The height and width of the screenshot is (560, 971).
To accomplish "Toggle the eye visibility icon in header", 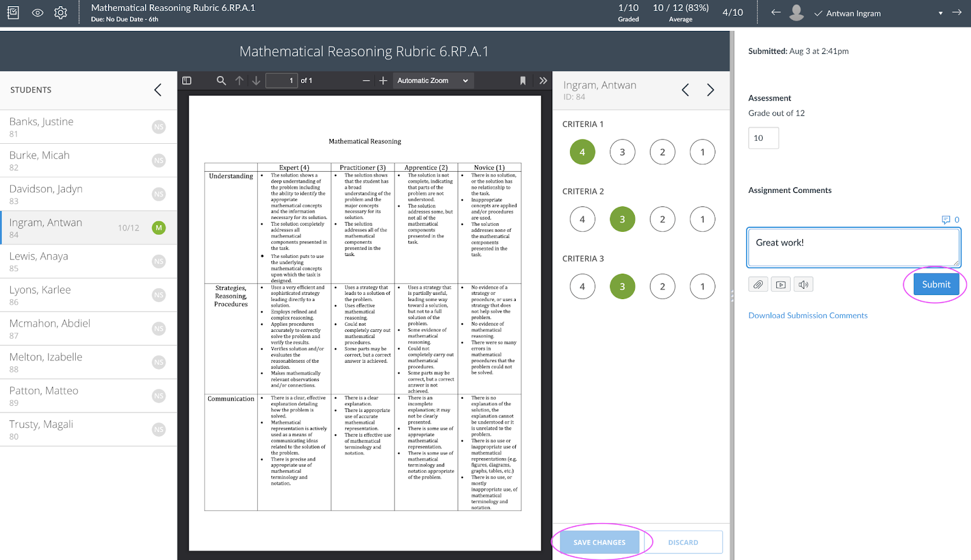I will pos(38,13).
